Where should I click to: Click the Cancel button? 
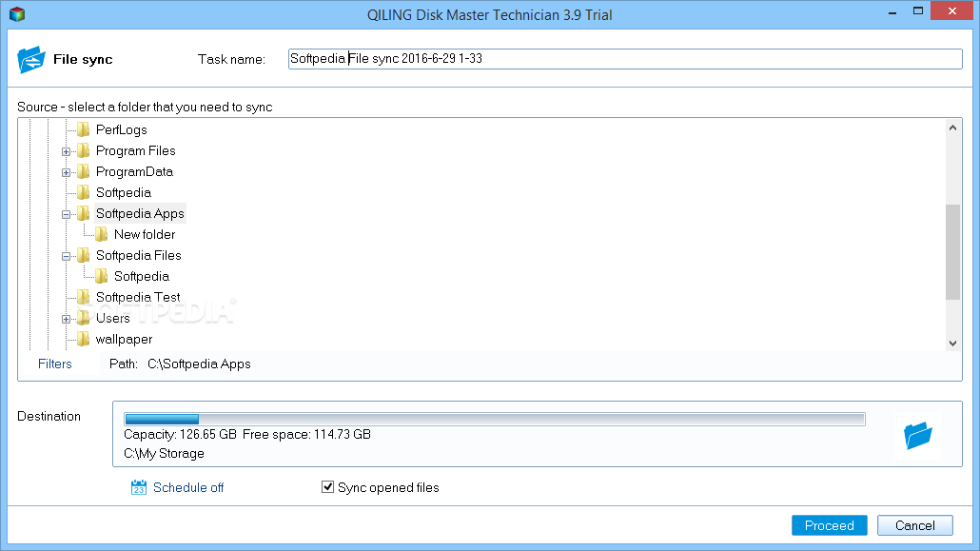tap(915, 525)
